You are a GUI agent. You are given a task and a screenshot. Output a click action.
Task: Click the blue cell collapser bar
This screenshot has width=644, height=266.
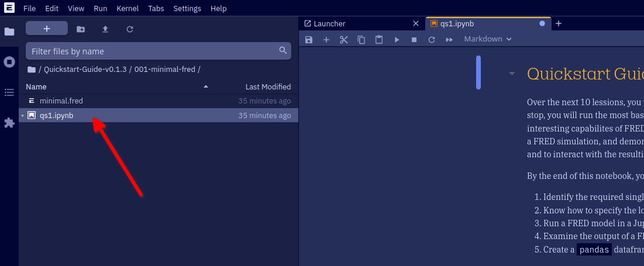pos(478,72)
